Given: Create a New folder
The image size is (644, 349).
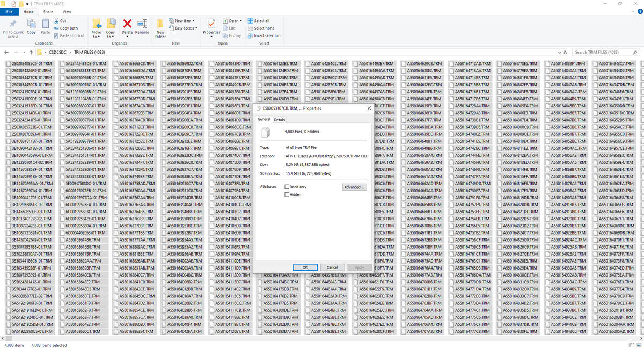Looking at the screenshot, I should point(160,28).
